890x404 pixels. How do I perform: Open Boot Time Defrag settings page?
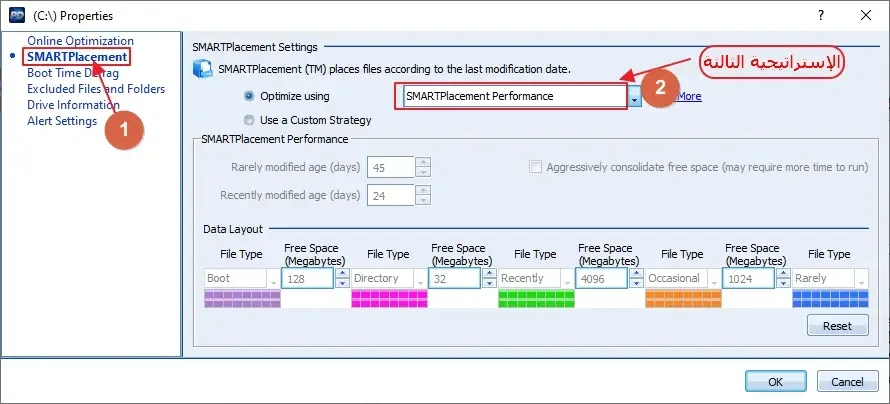coord(73,73)
